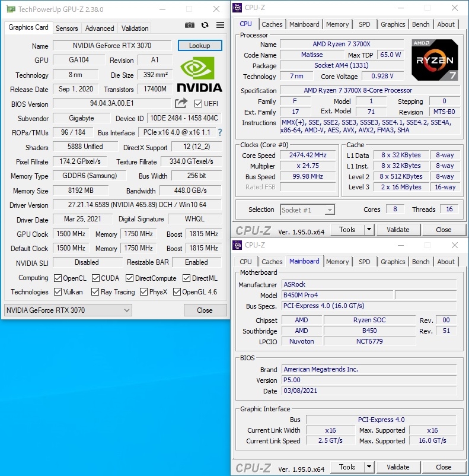Click the AMD Ryzen 7 logo badge
Image resolution: width=469 pixels, height=476 pixels.
coord(435,60)
